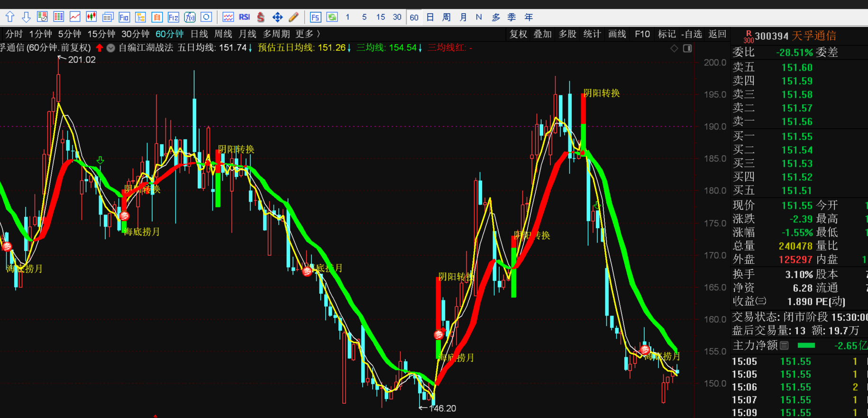Viewport: 868px width, 418px height.
Task: Open the checklist report icon in toolbar
Action: (x=42, y=17)
